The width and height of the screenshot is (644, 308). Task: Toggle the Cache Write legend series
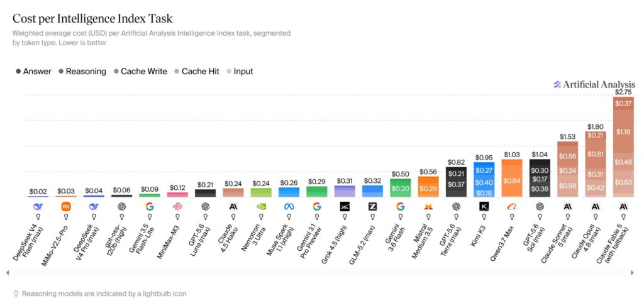click(x=140, y=72)
